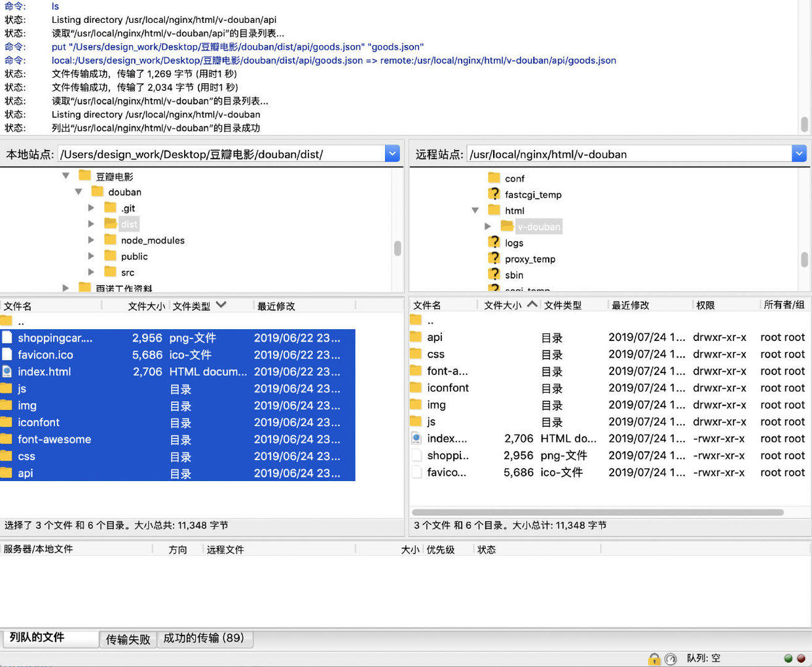Viewport: 812px width, 667px height.
Task: Click remote html folder icon
Action: 494,210
